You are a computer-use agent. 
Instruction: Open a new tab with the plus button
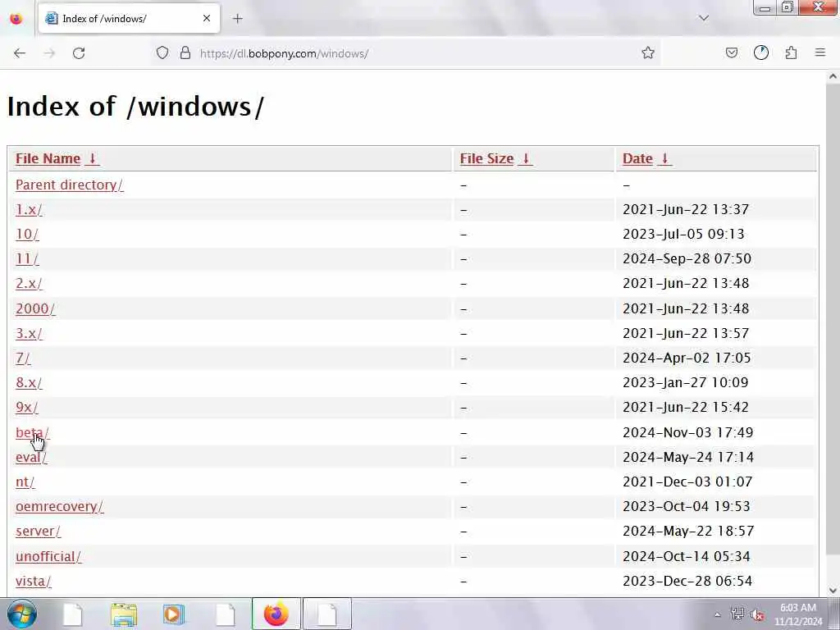(x=238, y=19)
